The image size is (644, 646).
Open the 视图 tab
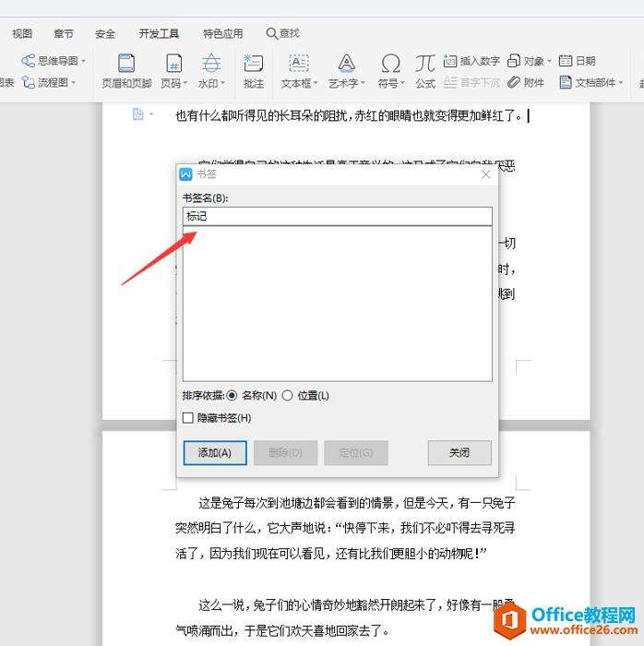point(22,33)
